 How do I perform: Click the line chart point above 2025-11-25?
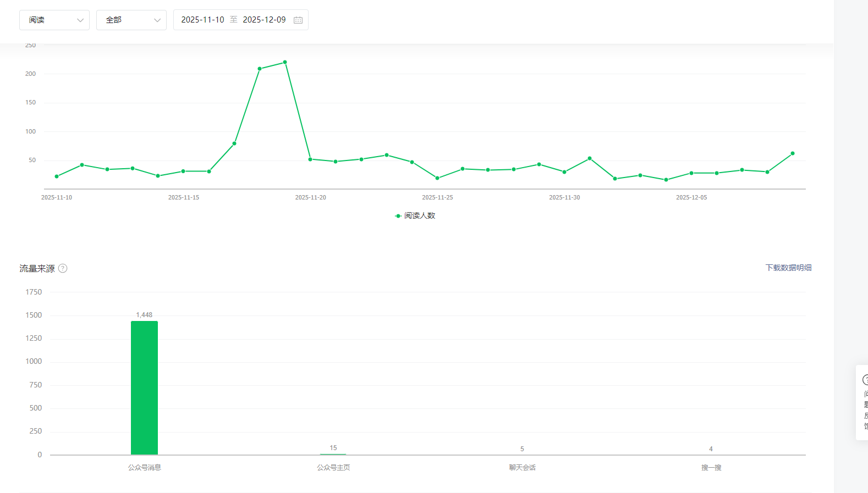coord(437,178)
